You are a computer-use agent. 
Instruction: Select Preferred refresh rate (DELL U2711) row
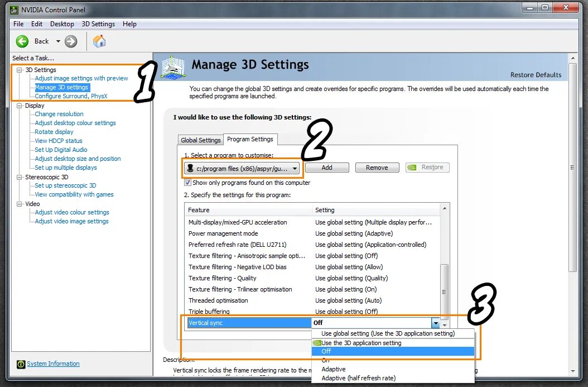pyautogui.click(x=312, y=245)
